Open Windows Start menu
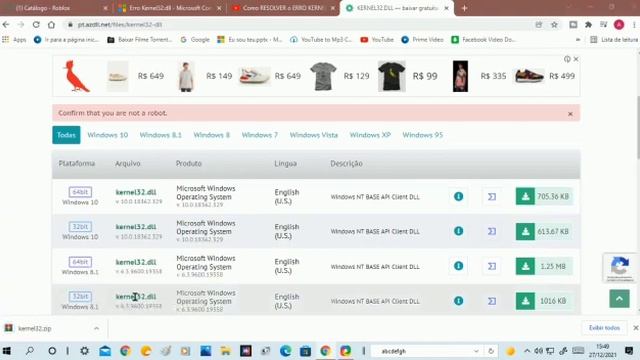The height and width of the screenshot is (360, 640). tap(7, 351)
